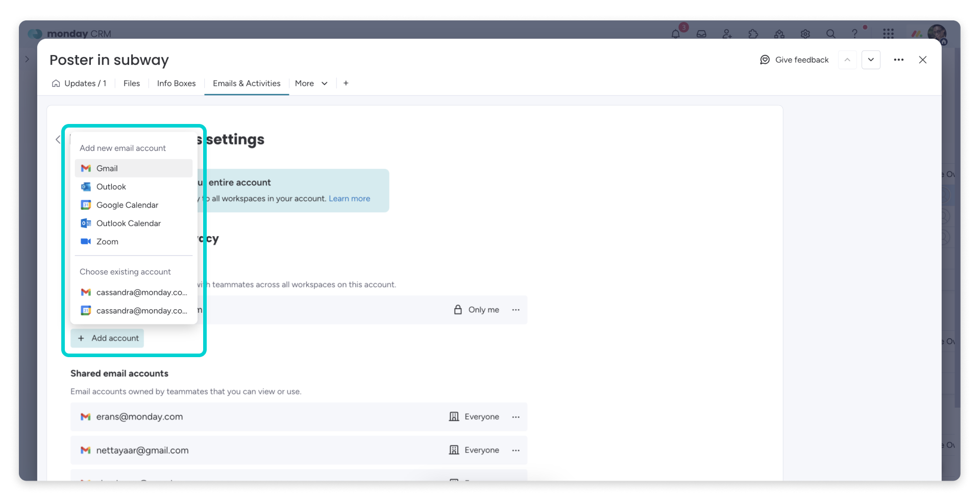Select the Emails & Activities tab
980x501 pixels.
tap(247, 83)
